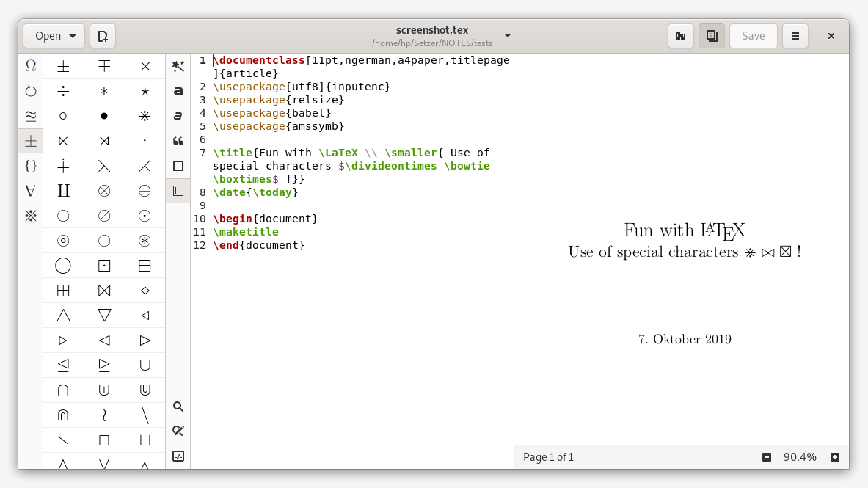The height and width of the screenshot is (488, 868).
Task: Click line number 6 in the editor gutter
Action: (x=203, y=139)
